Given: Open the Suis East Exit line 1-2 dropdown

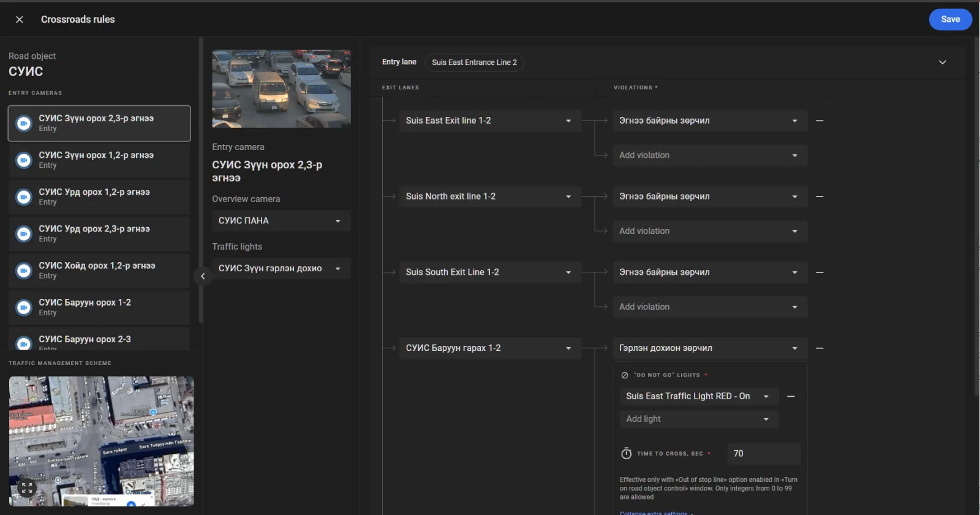Looking at the screenshot, I should (490, 121).
